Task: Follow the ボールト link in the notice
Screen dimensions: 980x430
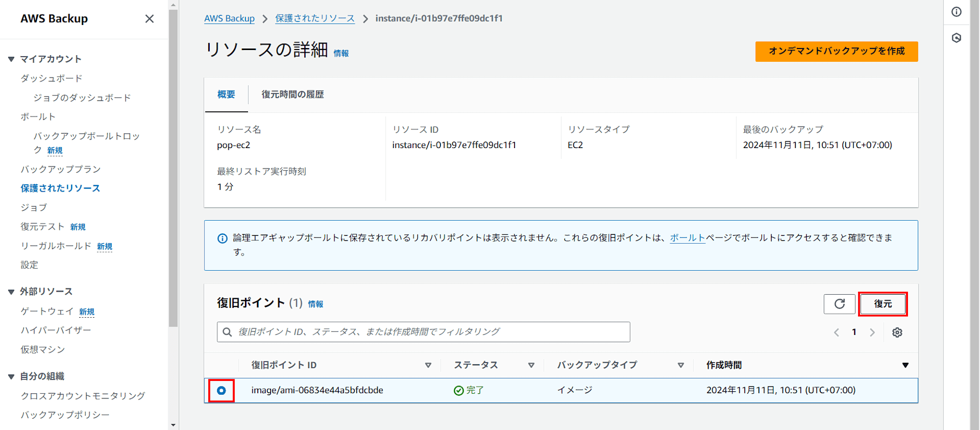Action: (x=687, y=238)
